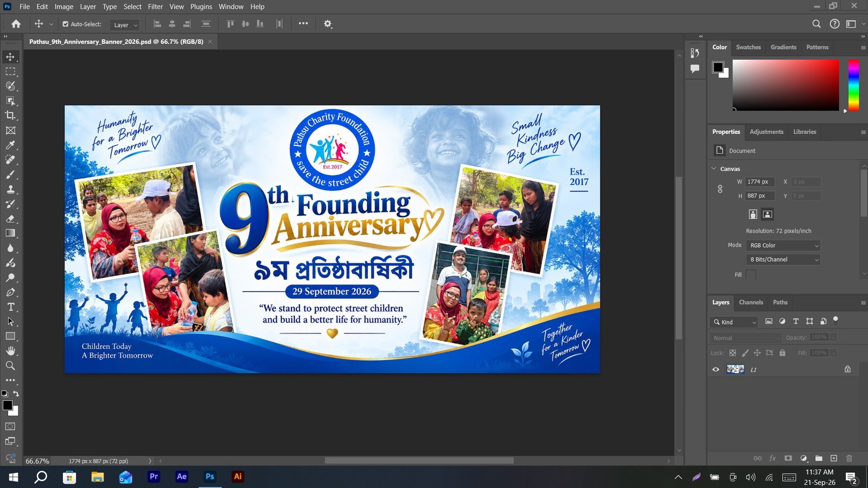Screen dimensions: 868x488
Task: Open the layer filter Kind dropdown
Action: [735, 322]
